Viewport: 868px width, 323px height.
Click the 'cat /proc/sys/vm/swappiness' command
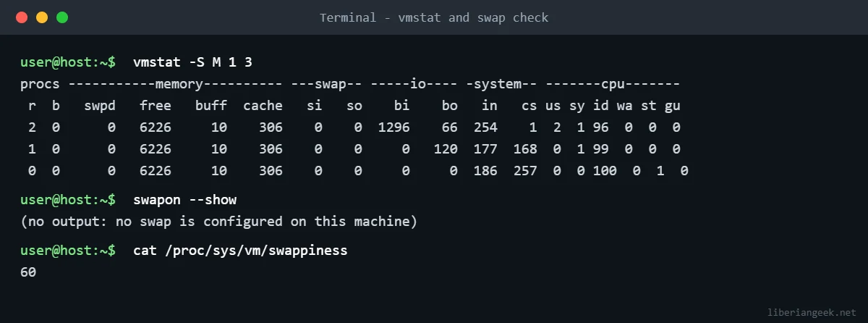(x=240, y=251)
